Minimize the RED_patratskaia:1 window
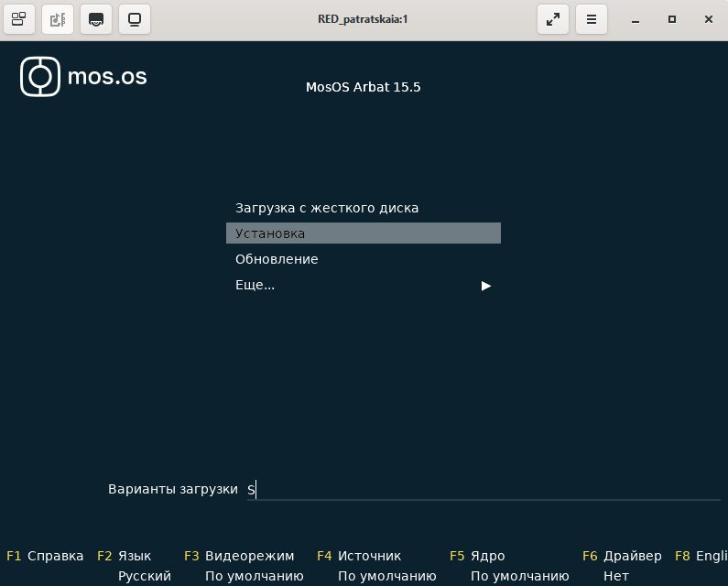Image resolution: width=728 pixels, height=586 pixels. pyautogui.click(x=636, y=19)
